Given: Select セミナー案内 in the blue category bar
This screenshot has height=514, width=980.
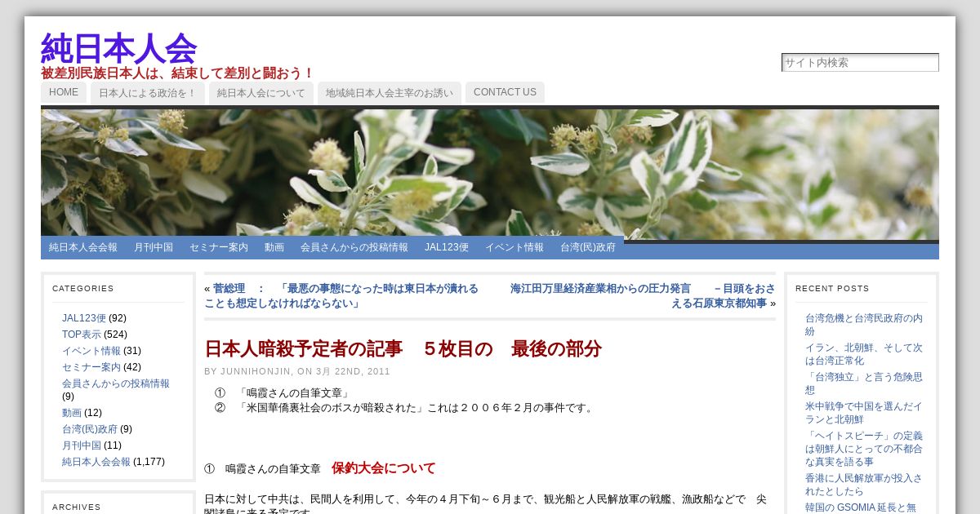Looking at the screenshot, I should [219, 247].
